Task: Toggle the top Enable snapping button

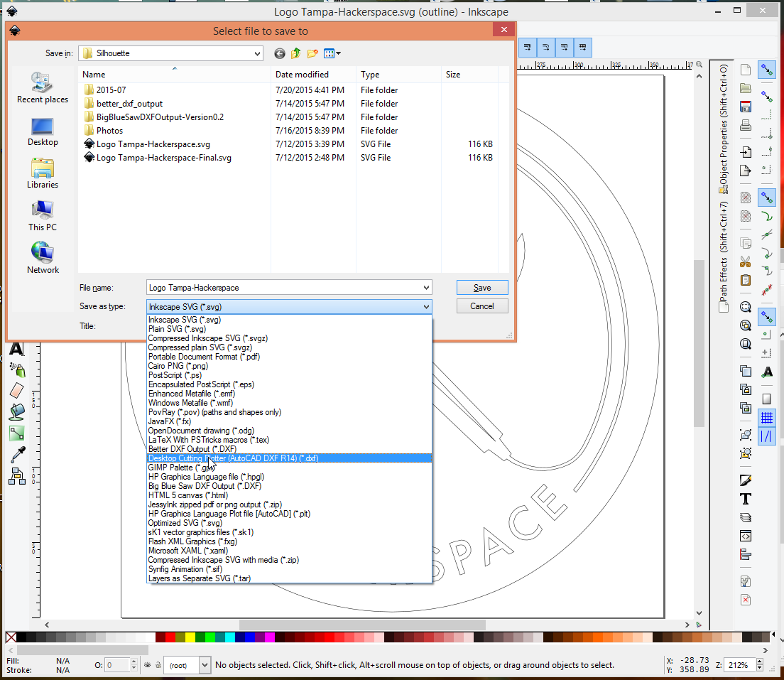Action: 766,70
